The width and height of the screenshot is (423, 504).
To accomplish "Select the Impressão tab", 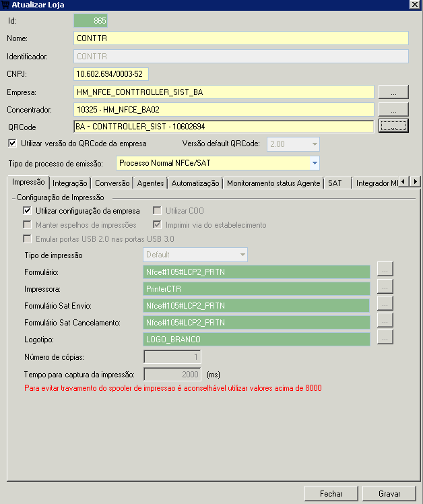I will click(28, 183).
